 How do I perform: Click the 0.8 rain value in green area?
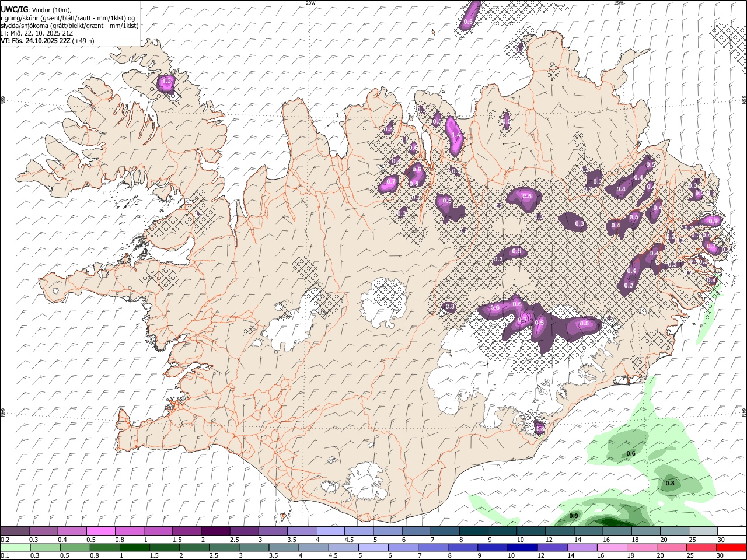tap(670, 483)
